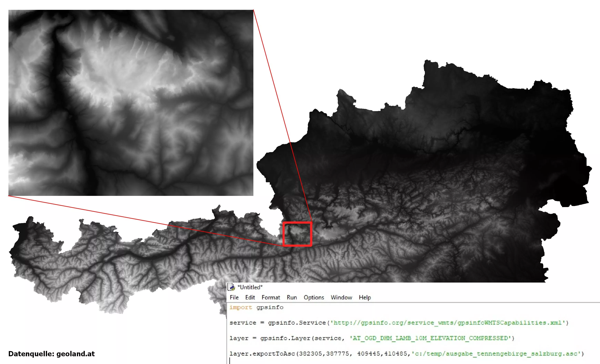Open the Options menu
This screenshot has height=364, width=600.
(314, 297)
